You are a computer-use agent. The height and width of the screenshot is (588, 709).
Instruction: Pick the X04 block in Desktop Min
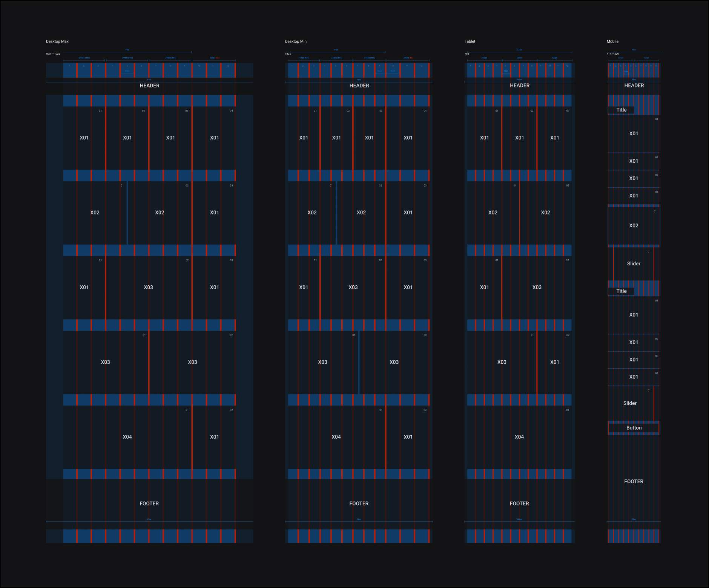pos(336,437)
